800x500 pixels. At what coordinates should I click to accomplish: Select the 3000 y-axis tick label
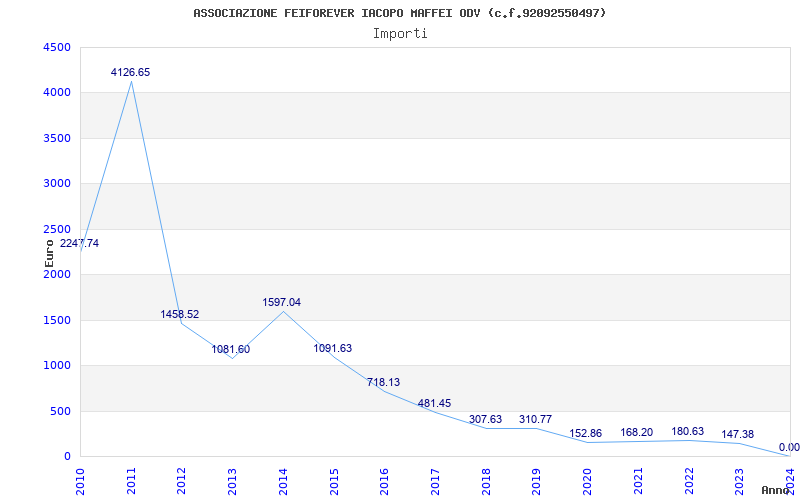coord(57,184)
